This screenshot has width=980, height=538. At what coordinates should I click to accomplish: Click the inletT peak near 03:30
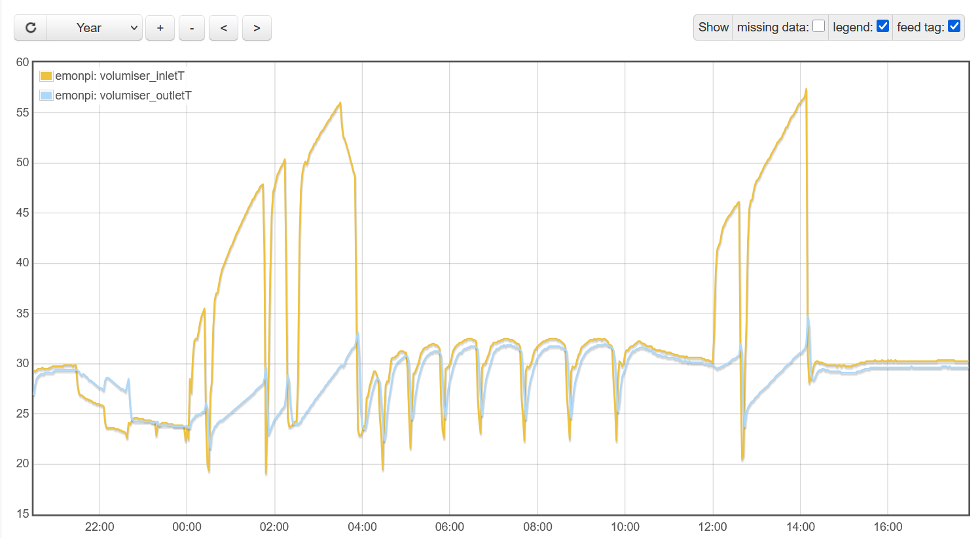[x=340, y=103]
